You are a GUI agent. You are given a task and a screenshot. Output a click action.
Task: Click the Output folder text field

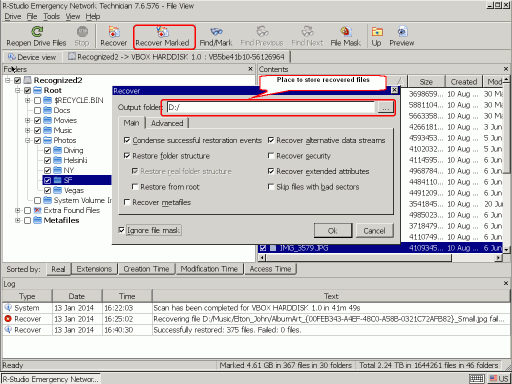coord(271,107)
